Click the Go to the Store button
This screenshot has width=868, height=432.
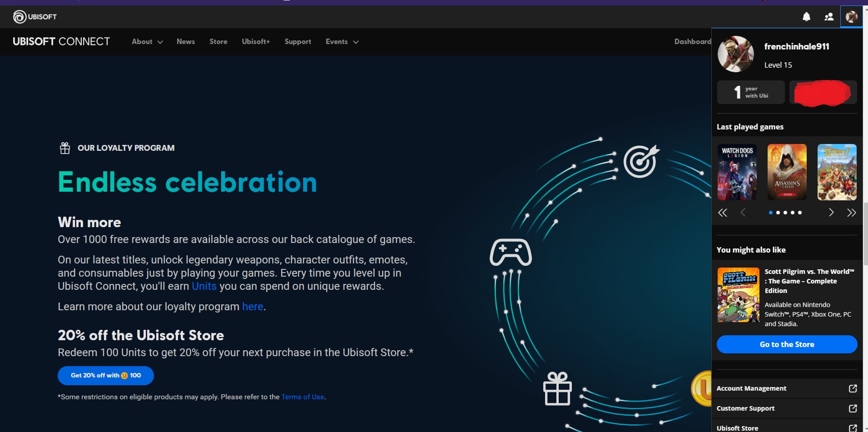click(x=787, y=344)
